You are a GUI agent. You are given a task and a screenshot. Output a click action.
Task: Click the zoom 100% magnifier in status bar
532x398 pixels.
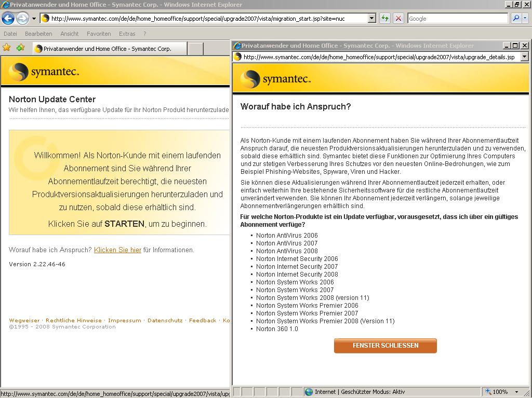488,392
